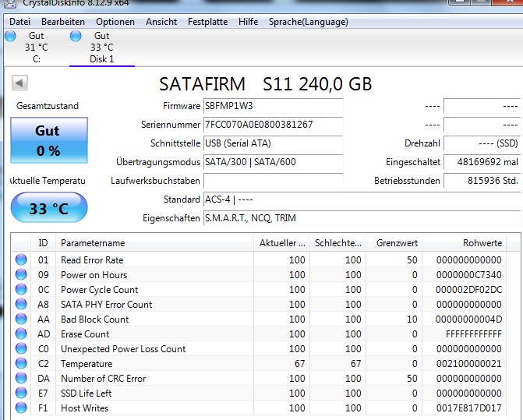Open the Hilfe menu
Image resolution: width=523 pixels, height=420 pixels.
(248, 22)
